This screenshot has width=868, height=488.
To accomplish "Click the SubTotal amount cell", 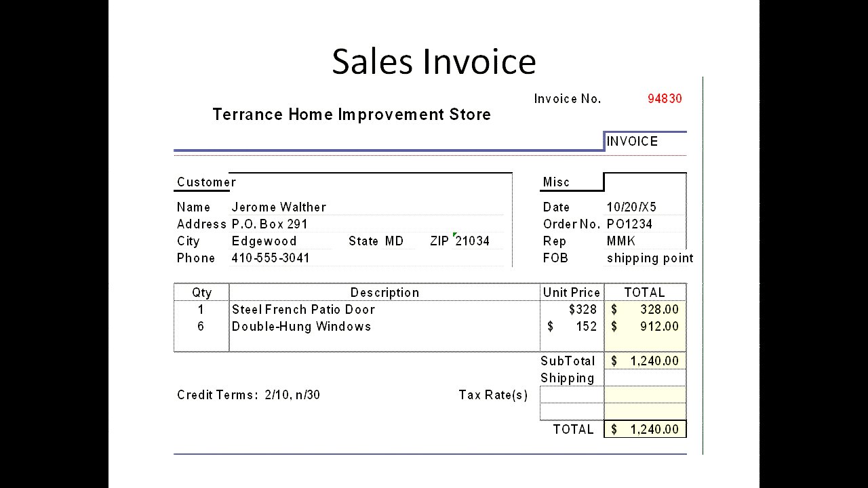I will point(645,361).
